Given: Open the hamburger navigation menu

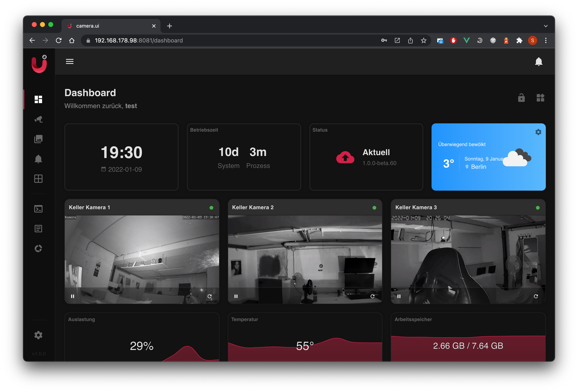Looking at the screenshot, I should 70,61.
